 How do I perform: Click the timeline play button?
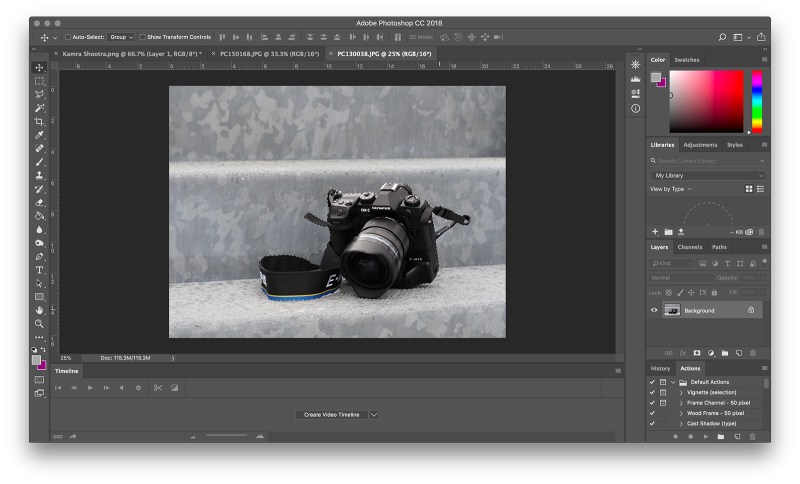(x=90, y=387)
